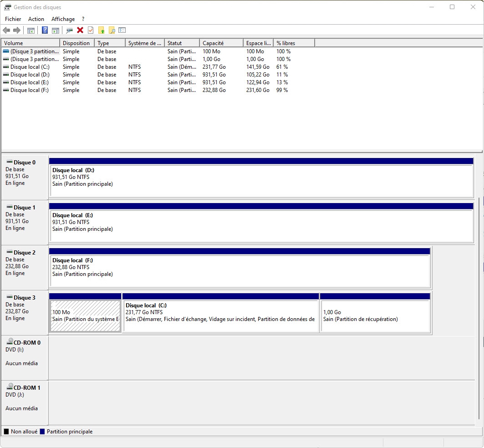Click the checklist settings toolbar icon
The width and height of the screenshot is (484, 448).
[x=122, y=31]
